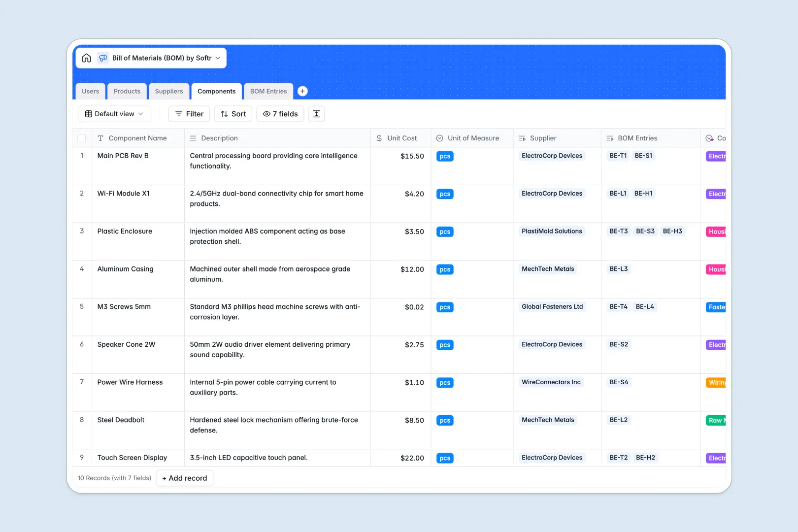798x532 pixels.
Task: Check the select-all checkbox in header row
Action: [x=82, y=138]
